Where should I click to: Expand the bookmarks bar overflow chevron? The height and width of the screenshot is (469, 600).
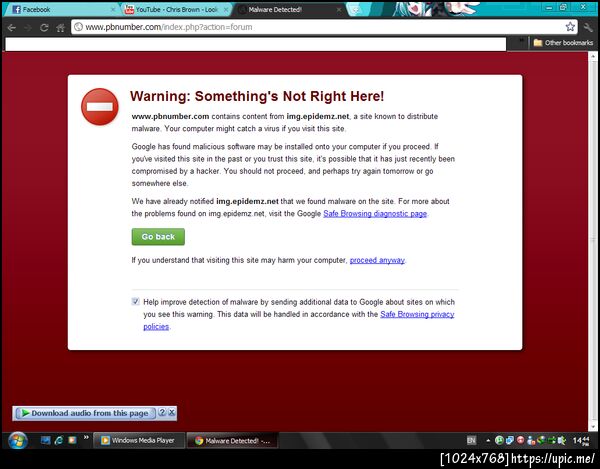coord(520,41)
